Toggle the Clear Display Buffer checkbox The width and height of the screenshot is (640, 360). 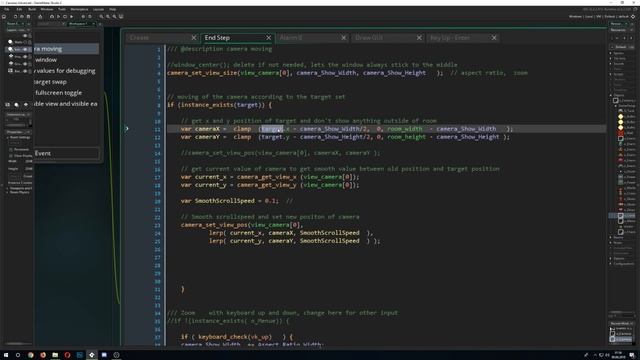(x=11, y=156)
